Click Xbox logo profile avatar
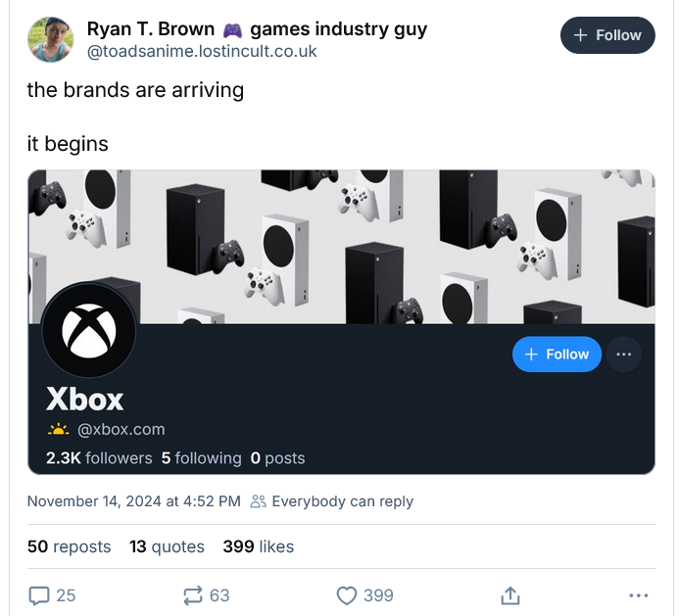 pyautogui.click(x=88, y=331)
